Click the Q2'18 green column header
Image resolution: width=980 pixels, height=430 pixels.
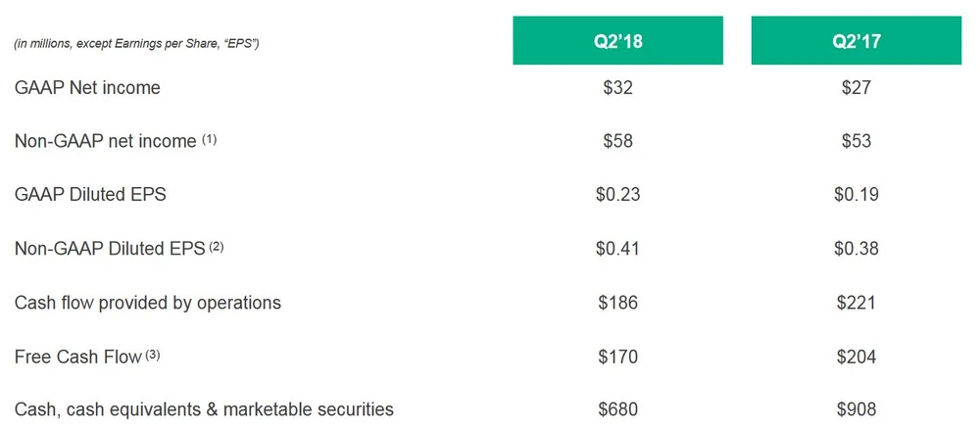pyautogui.click(x=617, y=43)
